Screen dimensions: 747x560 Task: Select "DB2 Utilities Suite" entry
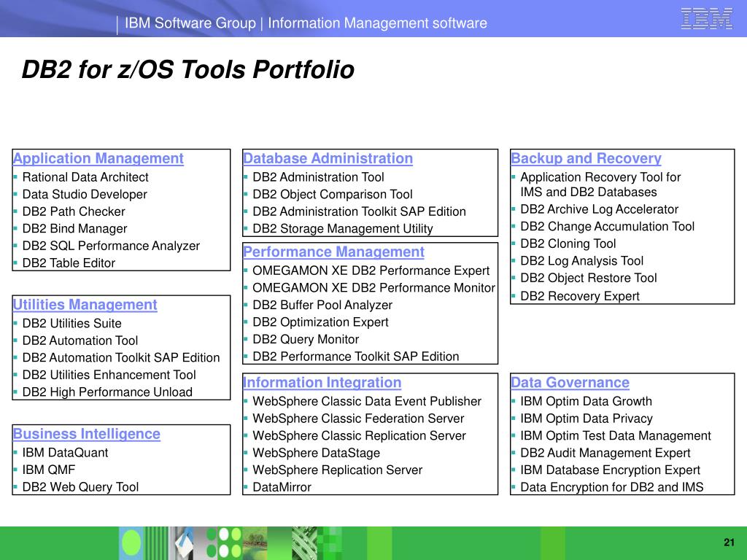click(72, 323)
